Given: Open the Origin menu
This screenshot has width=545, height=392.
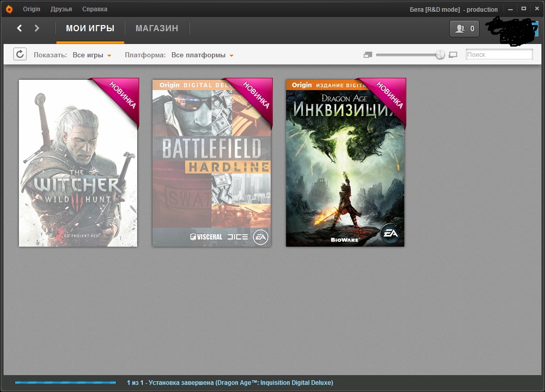Looking at the screenshot, I should pyautogui.click(x=32, y=9).
